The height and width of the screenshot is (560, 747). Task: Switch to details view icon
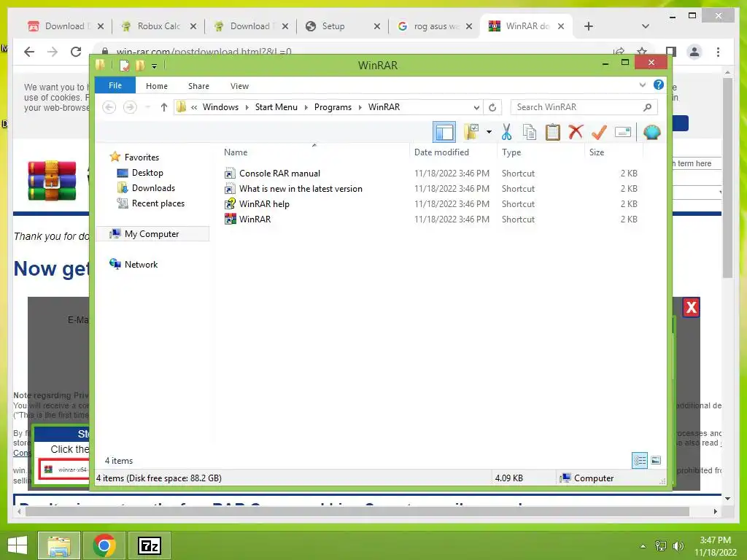click(x=639, y=460)
